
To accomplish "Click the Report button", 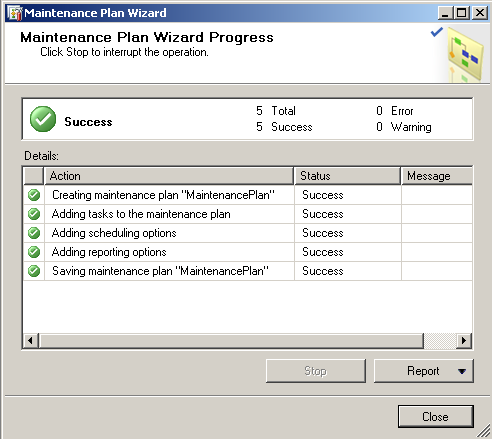I will click(x=423, y=371).
